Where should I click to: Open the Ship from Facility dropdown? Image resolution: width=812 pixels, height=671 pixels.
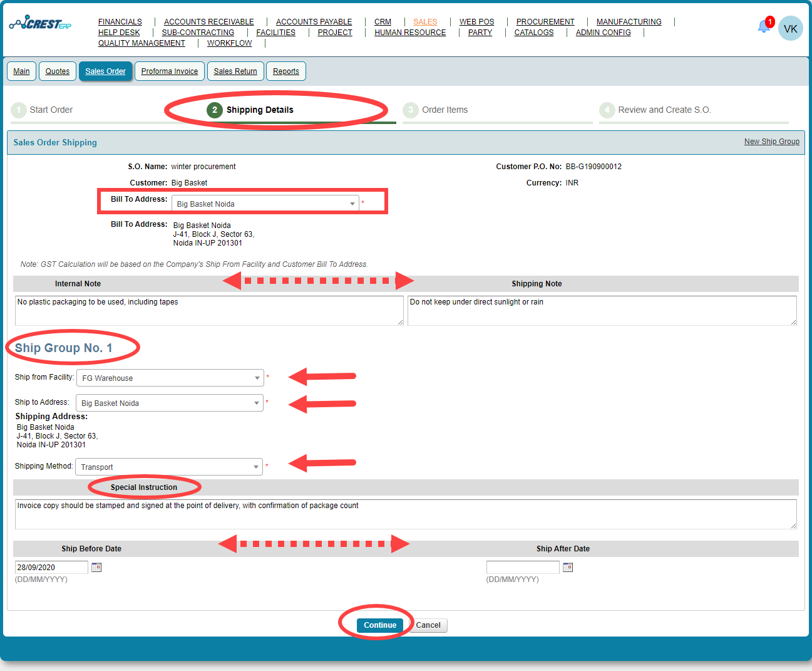[257, 378]
